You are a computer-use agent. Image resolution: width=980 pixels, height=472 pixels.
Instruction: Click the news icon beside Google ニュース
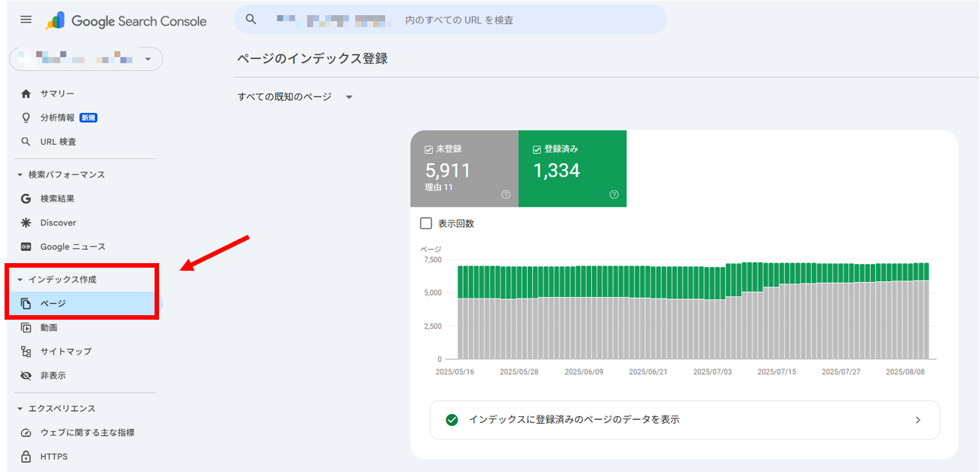point(26,247)
